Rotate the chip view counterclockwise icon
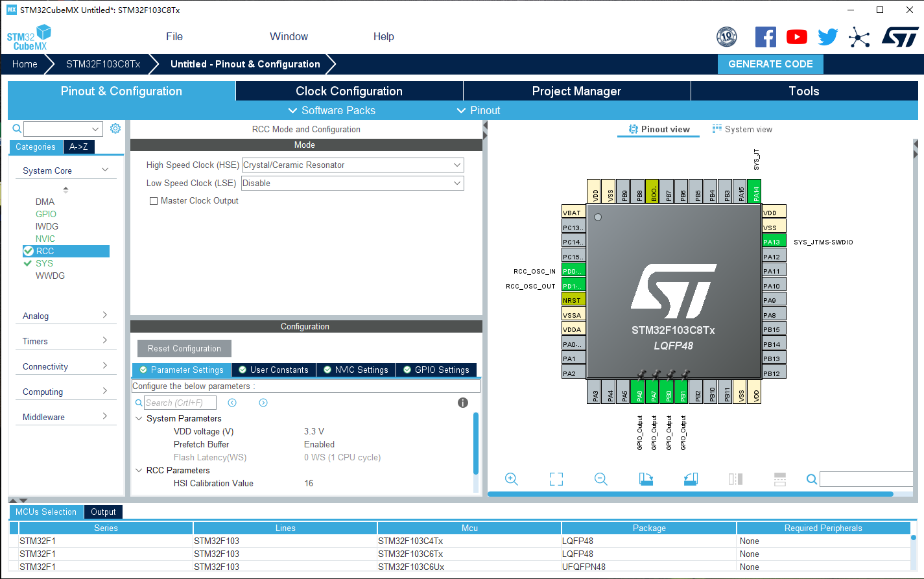The width and height of the screenshot is (924, 579). [691, 479]
